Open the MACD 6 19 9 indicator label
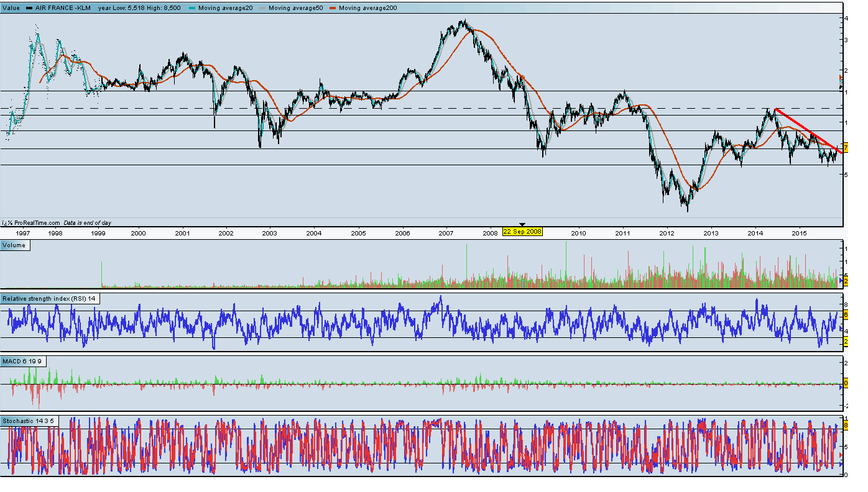This screenshot has height=492, width=868. (22, 361)
